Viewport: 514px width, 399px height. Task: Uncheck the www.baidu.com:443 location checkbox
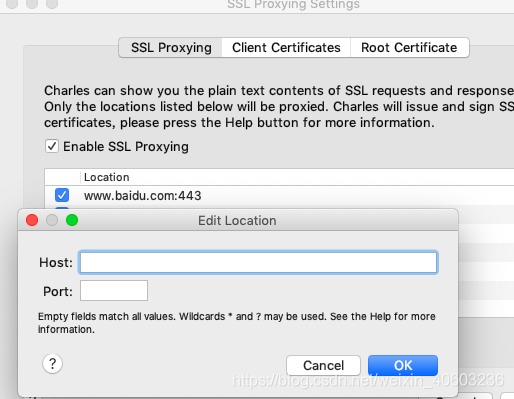coord(62,195)
